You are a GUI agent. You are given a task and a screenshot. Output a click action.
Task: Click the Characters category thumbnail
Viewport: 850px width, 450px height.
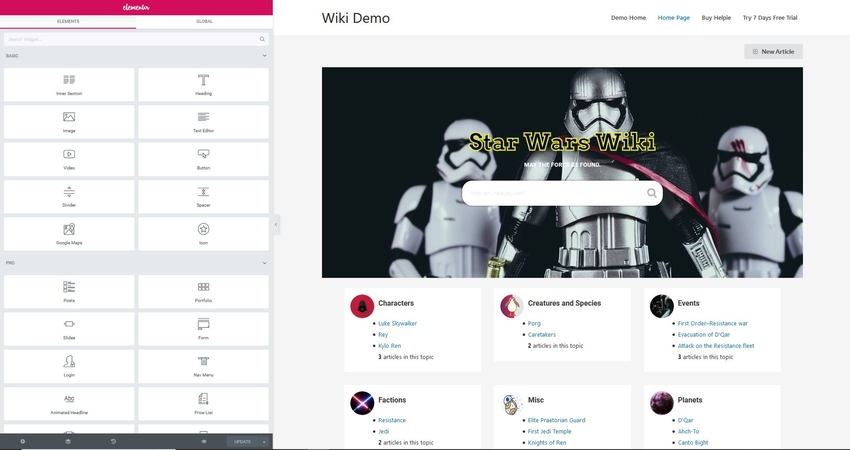pos(362,306)
